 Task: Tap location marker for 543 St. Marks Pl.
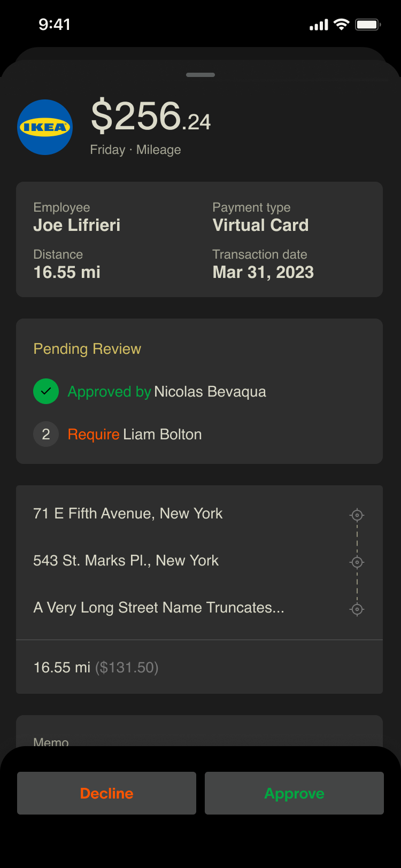coord(357,562)
